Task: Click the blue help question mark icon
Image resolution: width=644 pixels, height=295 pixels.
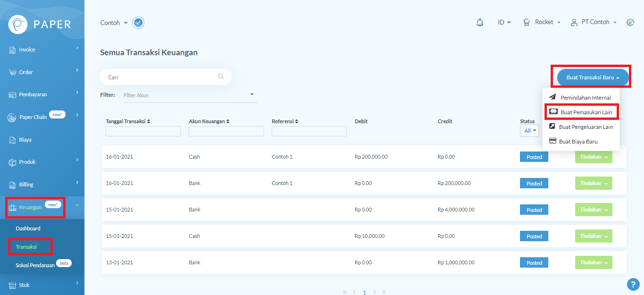Action: 633,284
